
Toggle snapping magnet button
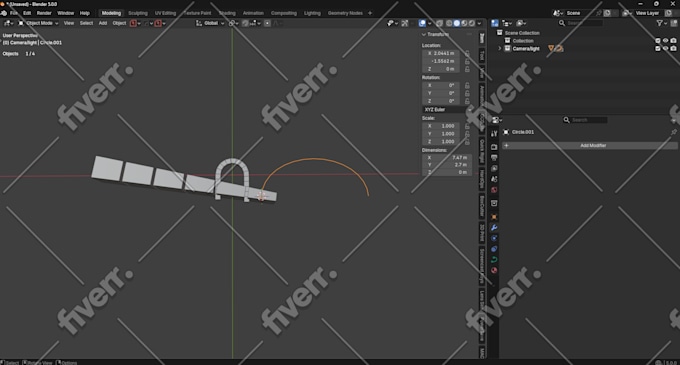(x=245, y=23)
